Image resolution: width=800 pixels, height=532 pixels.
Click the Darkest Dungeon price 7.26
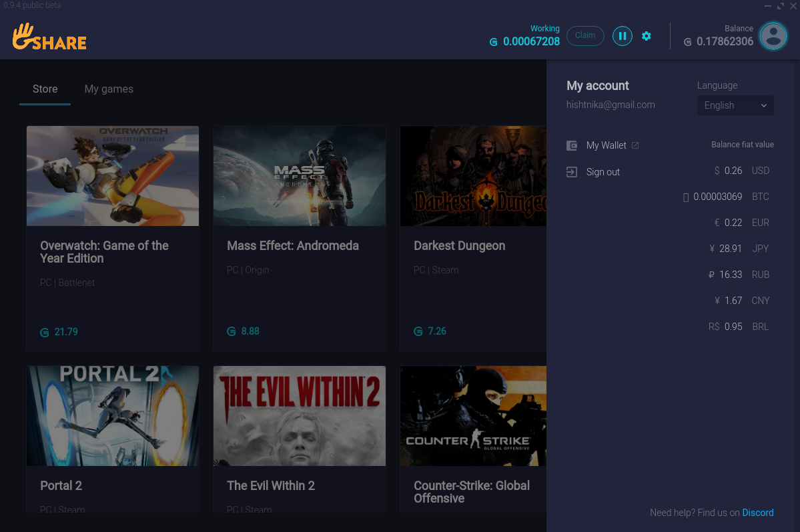click(x=437, y=331)
